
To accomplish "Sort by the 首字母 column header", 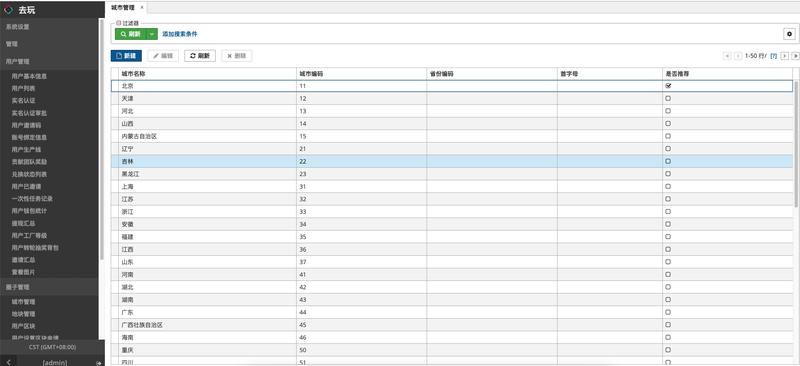I will 610,74.
